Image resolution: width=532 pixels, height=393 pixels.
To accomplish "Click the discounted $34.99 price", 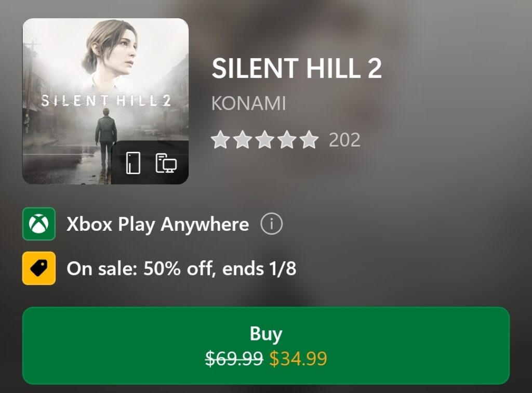I will [x=298, y=358].
